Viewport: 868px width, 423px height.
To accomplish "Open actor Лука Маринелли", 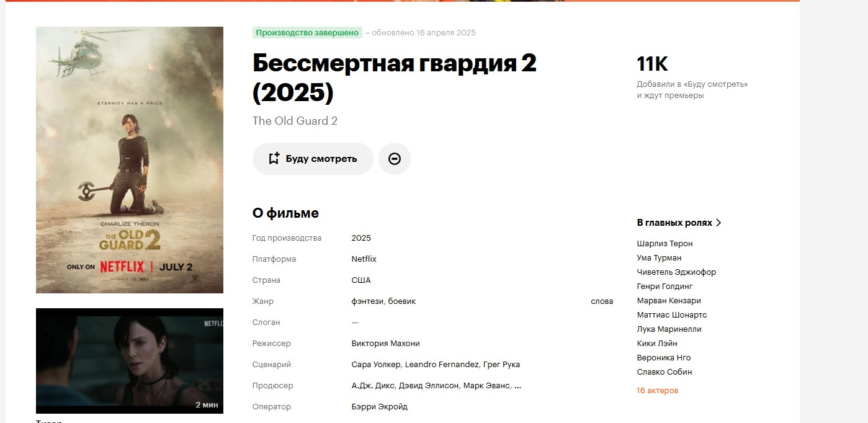I will 669,329.
